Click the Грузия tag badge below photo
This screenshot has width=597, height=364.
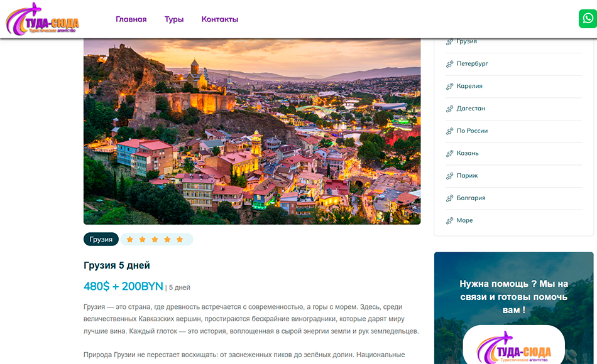coord(101,240)
